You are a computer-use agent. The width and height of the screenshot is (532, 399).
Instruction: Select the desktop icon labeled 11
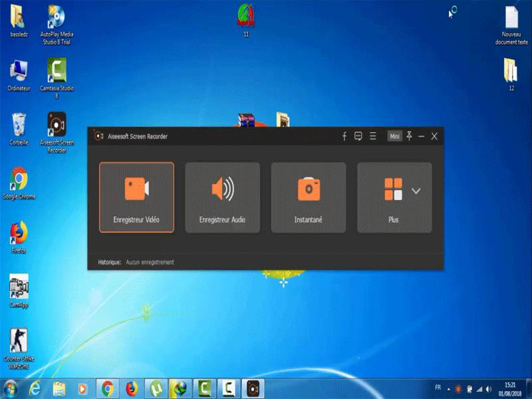[x=246, y=21]
